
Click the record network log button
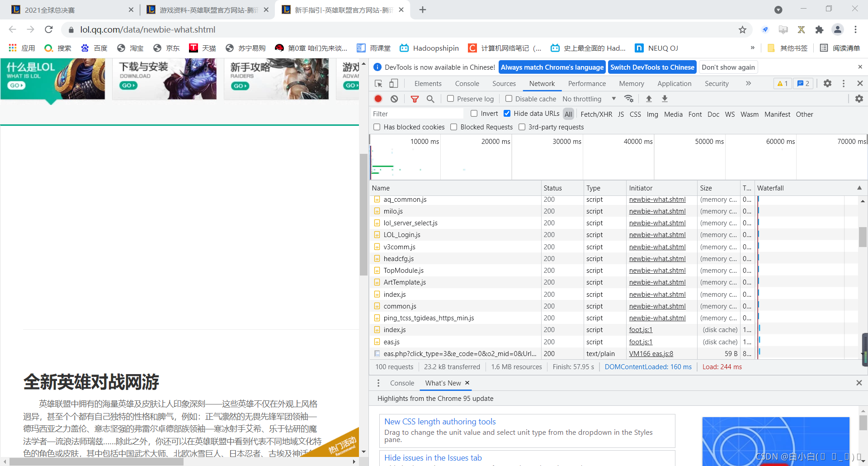click(x=378, y=99)
